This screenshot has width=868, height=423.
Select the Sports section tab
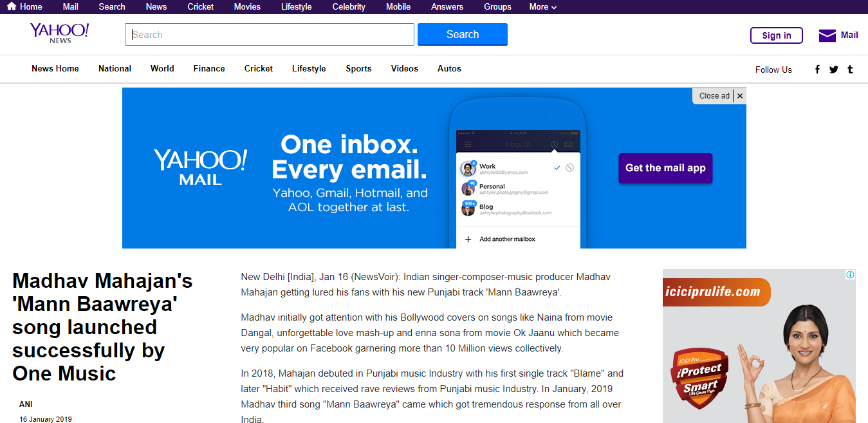pyautogui.click(x=358, y=69)
